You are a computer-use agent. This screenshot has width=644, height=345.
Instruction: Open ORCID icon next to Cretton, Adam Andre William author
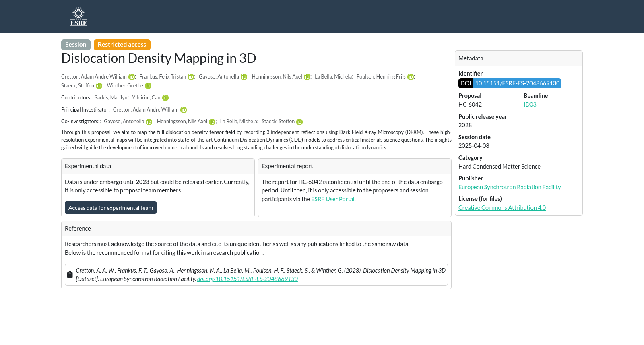(132, 77)
